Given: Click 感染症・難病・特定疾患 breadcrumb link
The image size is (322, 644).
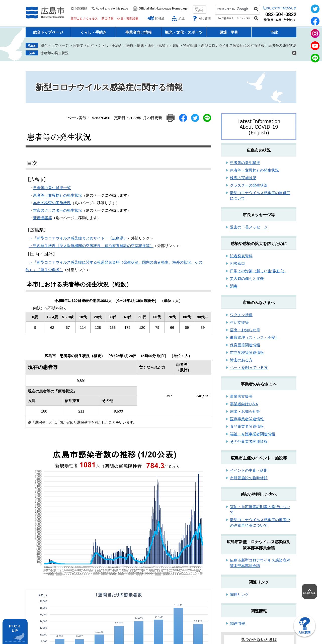Looking at the screenshot, I should [x=178, y=45].
